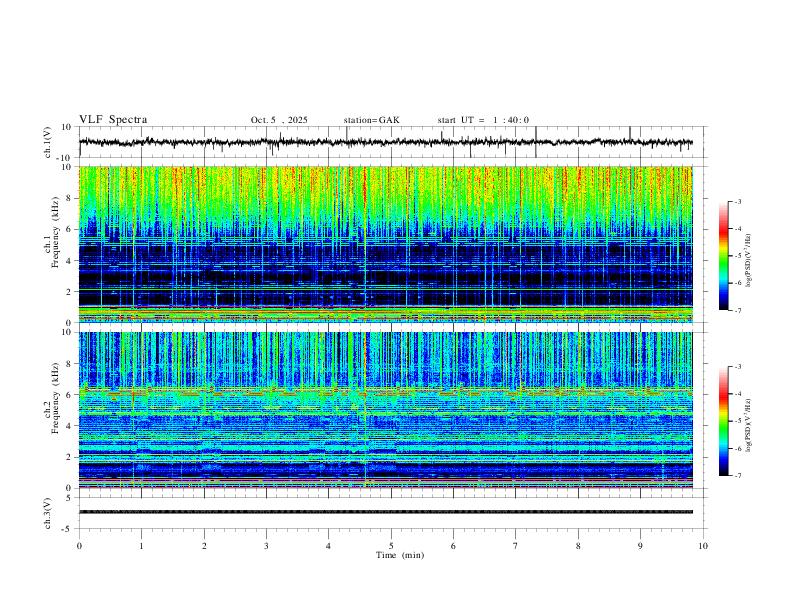The width and height of the screenshot is (792, 612).
Task: Click the "-3" tick on ch.1 colorbar
Action: (737, 201)
